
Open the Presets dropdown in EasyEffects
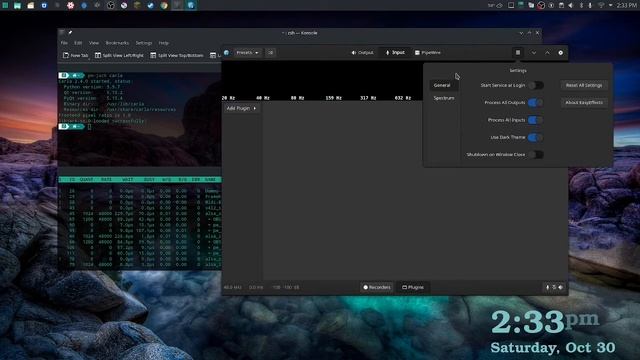(247, 53)
